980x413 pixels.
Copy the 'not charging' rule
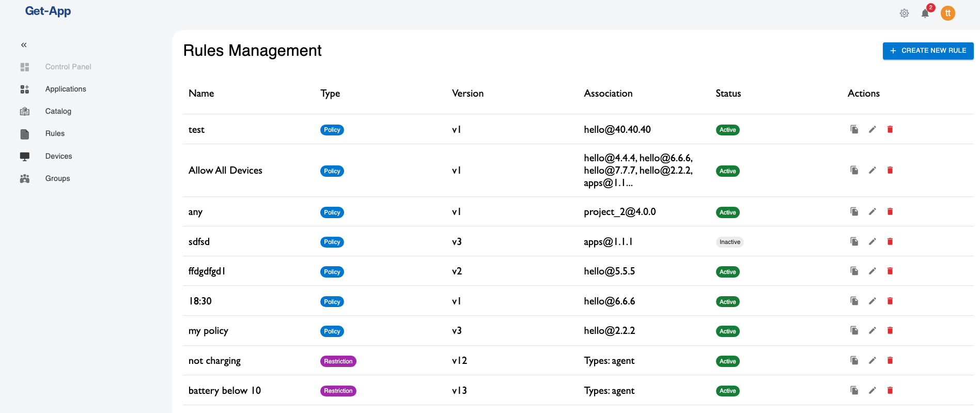point(854,361)
